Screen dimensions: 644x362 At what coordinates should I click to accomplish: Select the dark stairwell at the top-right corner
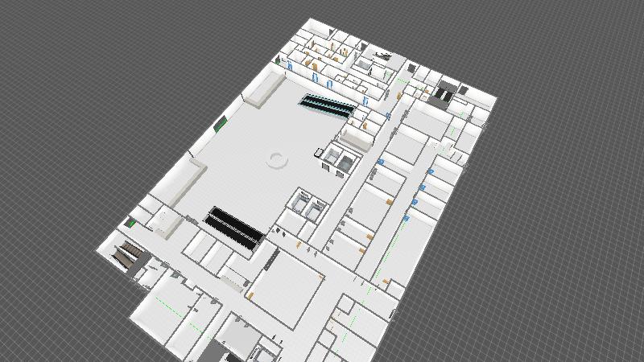[x=441, y=93]
